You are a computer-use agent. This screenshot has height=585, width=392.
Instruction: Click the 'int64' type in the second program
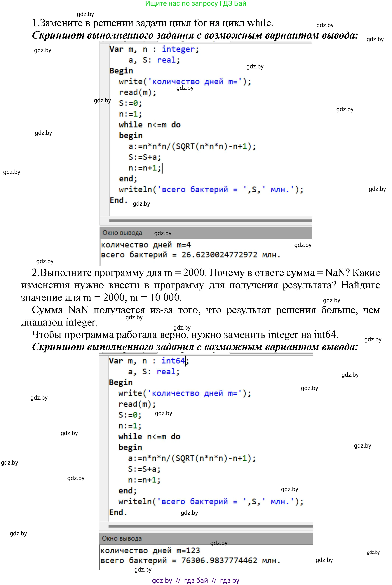173,361
